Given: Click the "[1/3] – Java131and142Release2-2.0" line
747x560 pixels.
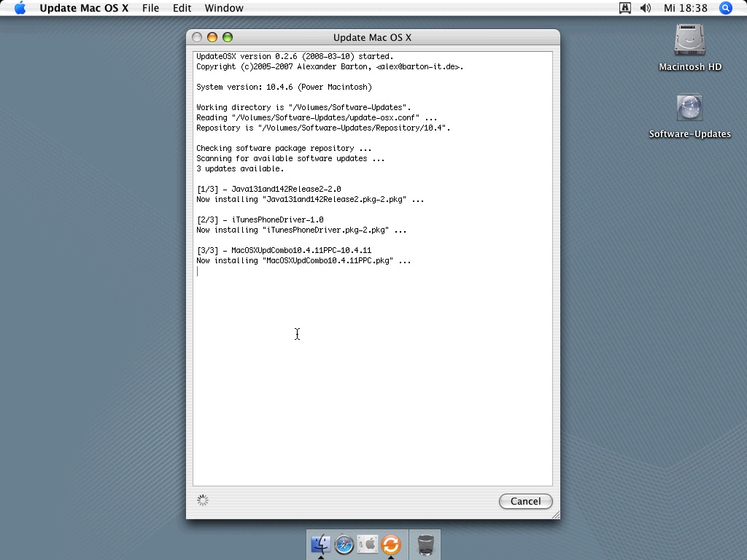Looking at the screenshot, I should pyautogui.click(x=268, y=190).
